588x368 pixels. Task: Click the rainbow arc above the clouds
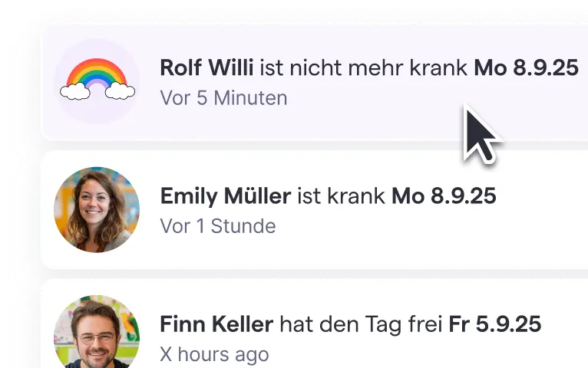pos(97,71)
